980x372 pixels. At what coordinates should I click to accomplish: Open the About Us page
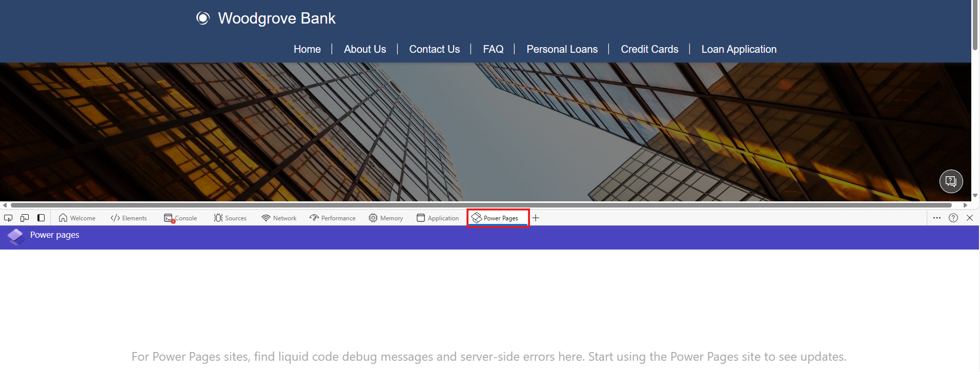365,49
